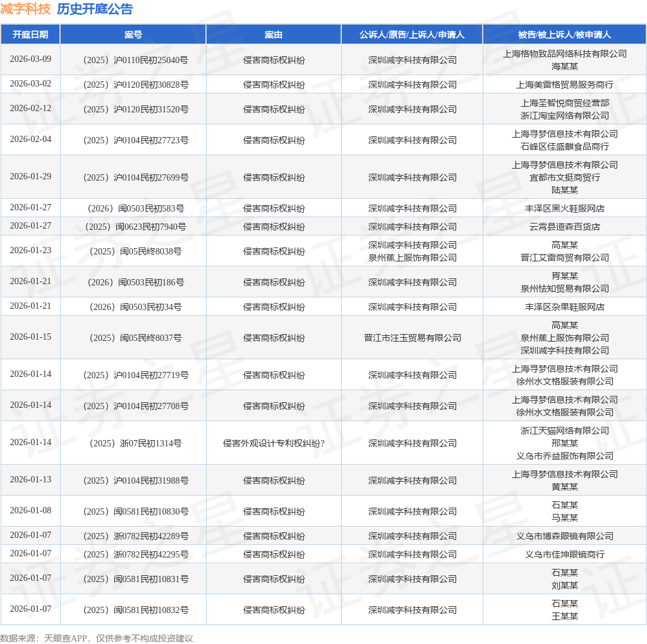The image size is (647, 644).
Task: Select case number (2026)闽0503民初583号
Action: (136, 208)
